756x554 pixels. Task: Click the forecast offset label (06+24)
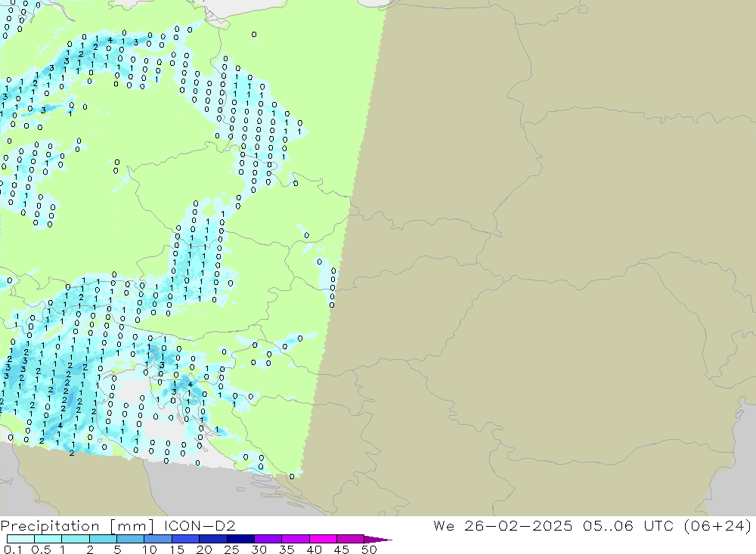pos(717,525)
